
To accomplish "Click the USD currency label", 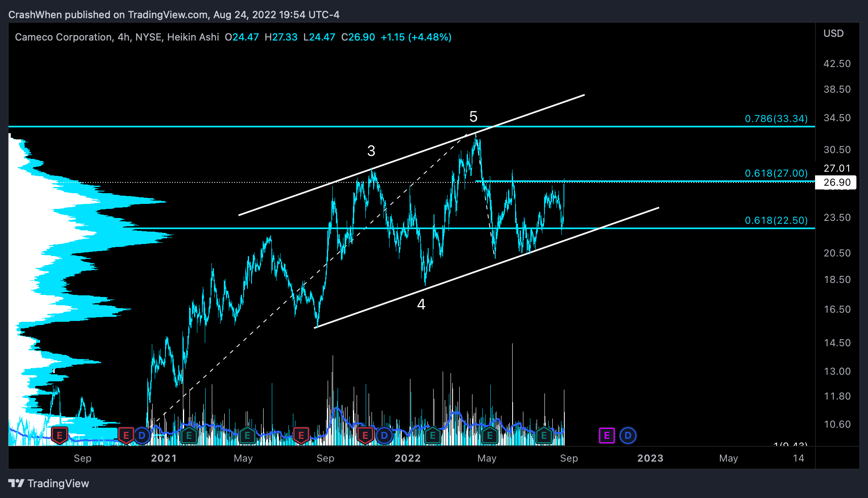I will 833,34.
